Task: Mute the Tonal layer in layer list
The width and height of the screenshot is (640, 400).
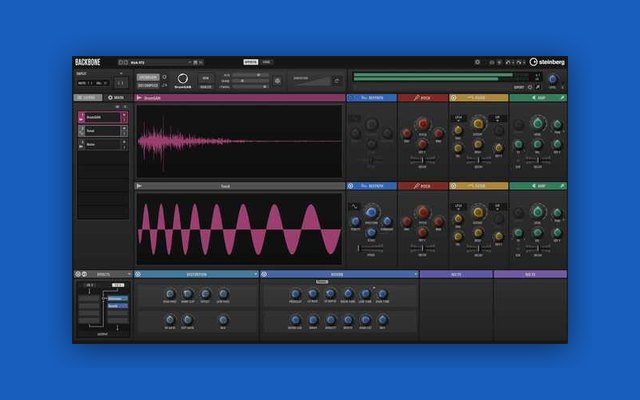Action: (124, 129)
